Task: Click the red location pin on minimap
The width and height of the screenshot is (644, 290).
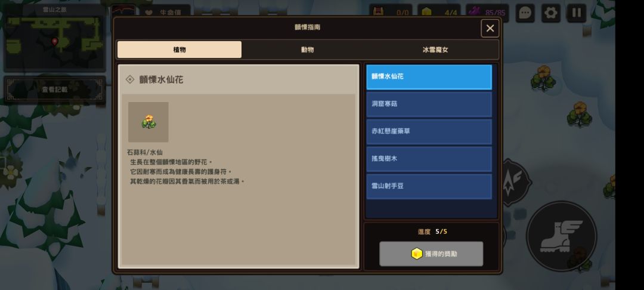Action: point(55,42)
